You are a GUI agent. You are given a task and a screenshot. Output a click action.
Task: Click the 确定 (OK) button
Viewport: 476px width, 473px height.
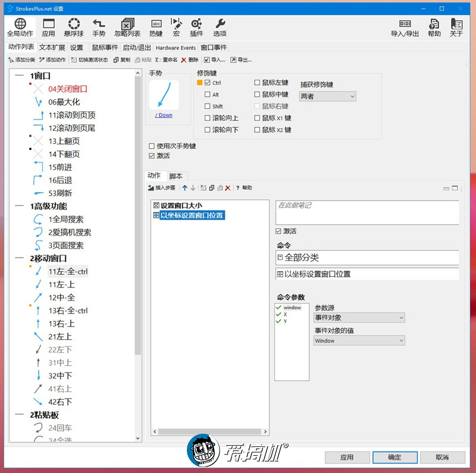tap(394, 458)
